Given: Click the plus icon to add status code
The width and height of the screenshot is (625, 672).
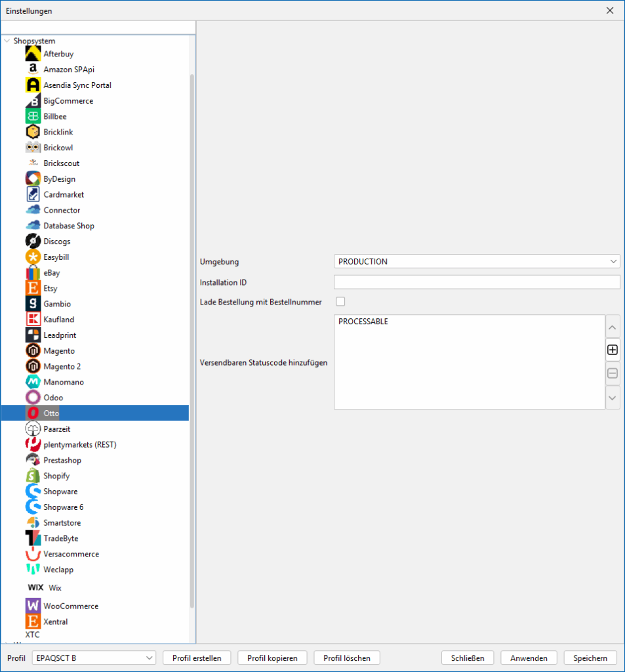Looking at the screenshot, I should 613,350.
